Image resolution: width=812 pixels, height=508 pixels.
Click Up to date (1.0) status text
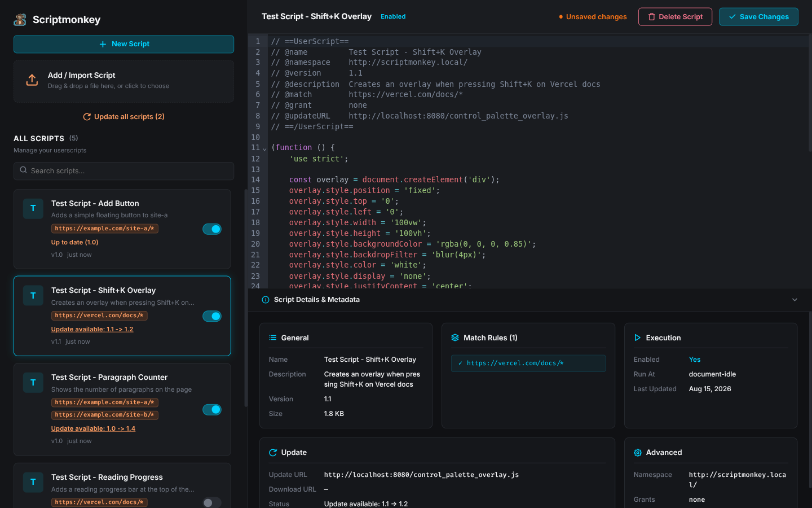tap(75, 242)
